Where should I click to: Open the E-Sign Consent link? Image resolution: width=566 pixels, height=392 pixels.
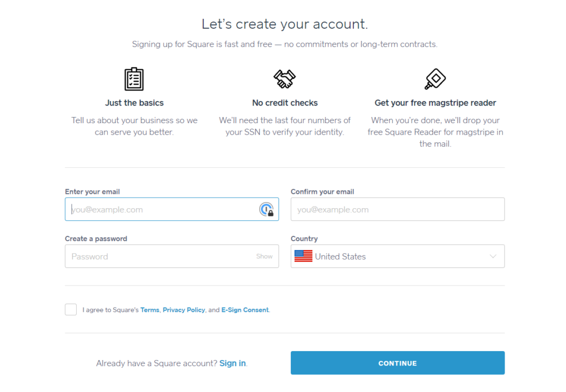[x=245, y=310]
